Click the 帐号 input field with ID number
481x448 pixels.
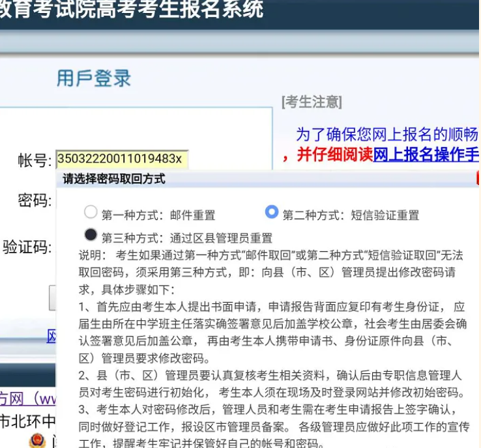(122, 159)
